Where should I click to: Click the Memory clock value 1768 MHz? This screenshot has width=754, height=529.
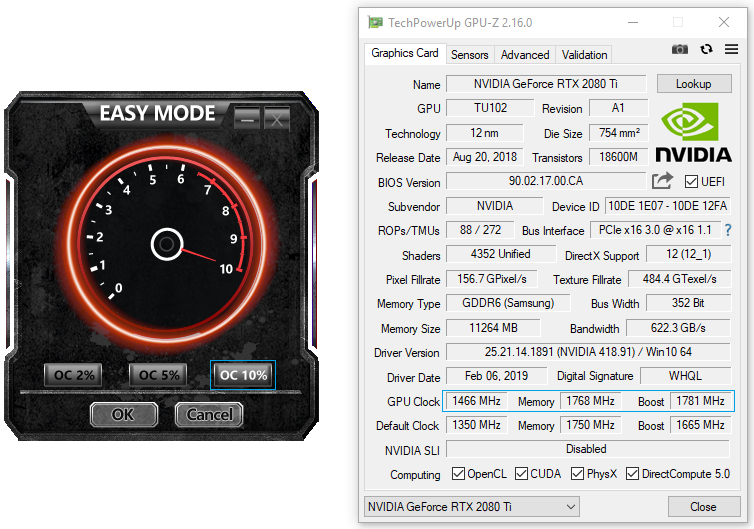point(590,401)
